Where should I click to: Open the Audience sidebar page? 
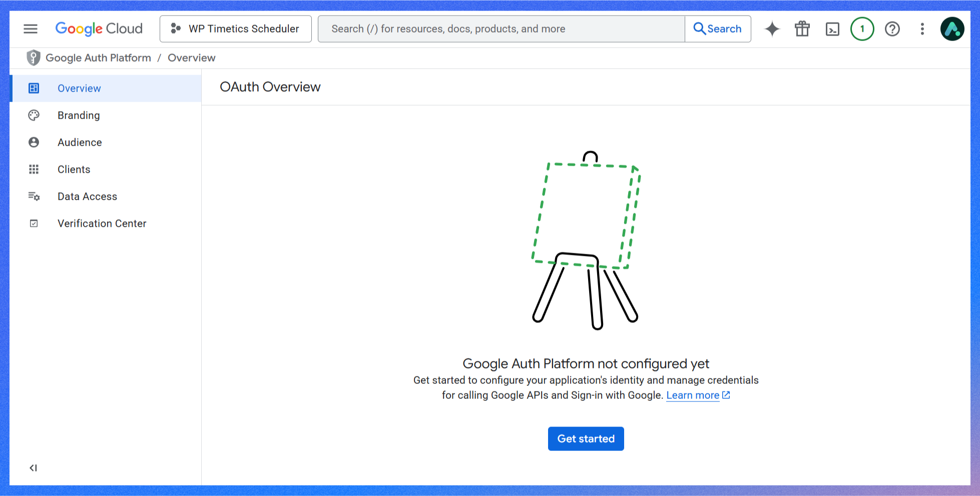(x=106, y=143)
